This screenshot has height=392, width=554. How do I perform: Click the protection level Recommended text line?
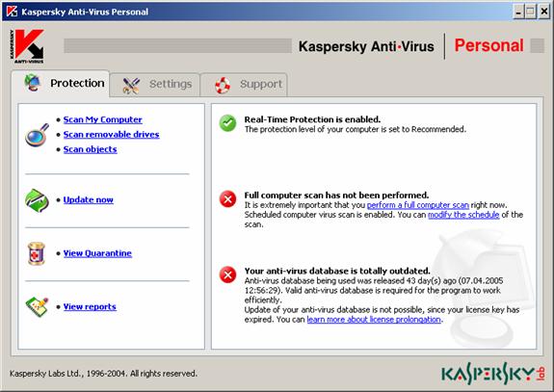(356, 129)
